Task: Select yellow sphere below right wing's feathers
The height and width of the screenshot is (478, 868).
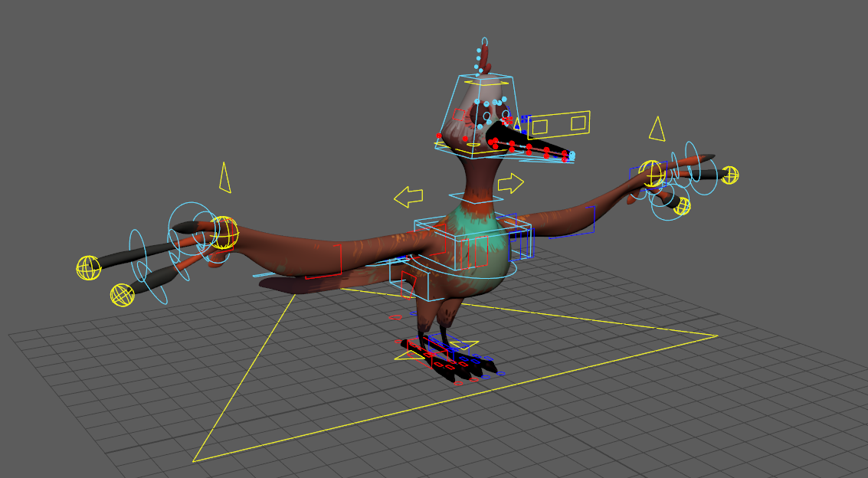Action: (x=682, y=206)
